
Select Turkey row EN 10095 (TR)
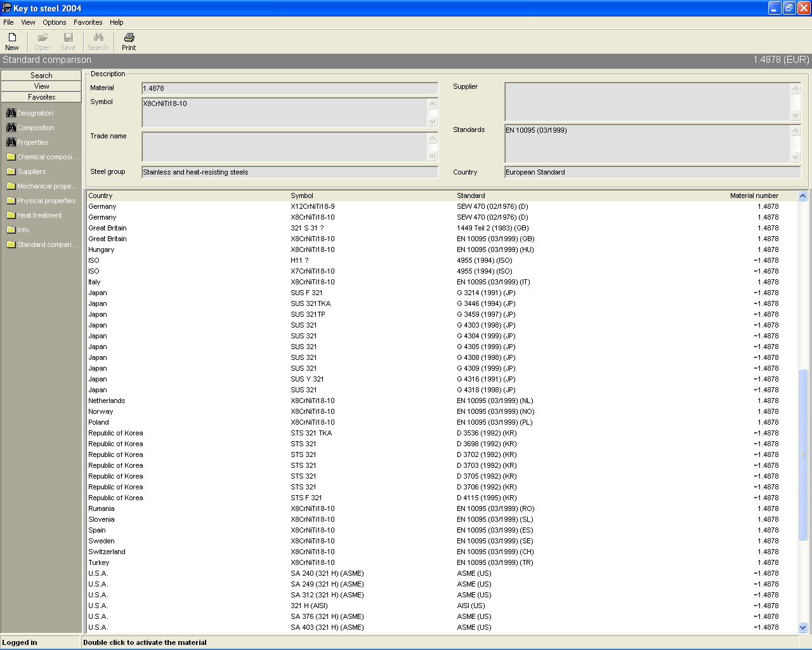(x=442, y=562)
